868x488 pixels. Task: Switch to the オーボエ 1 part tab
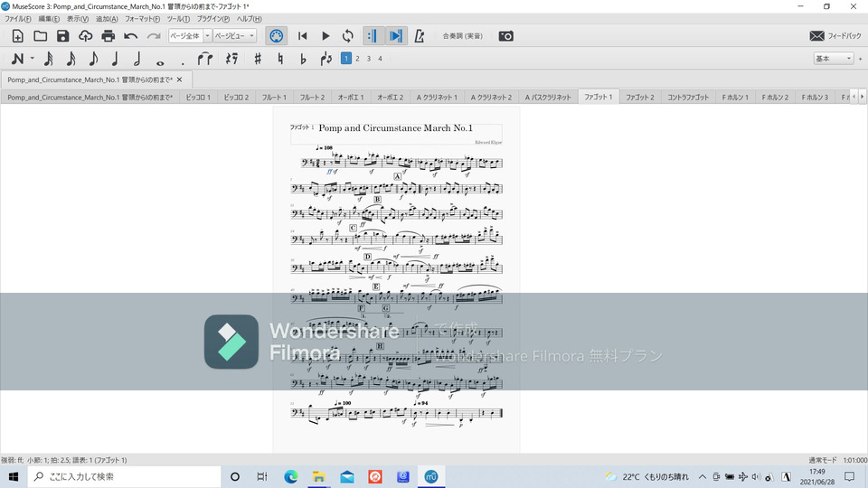coord(351,98)
